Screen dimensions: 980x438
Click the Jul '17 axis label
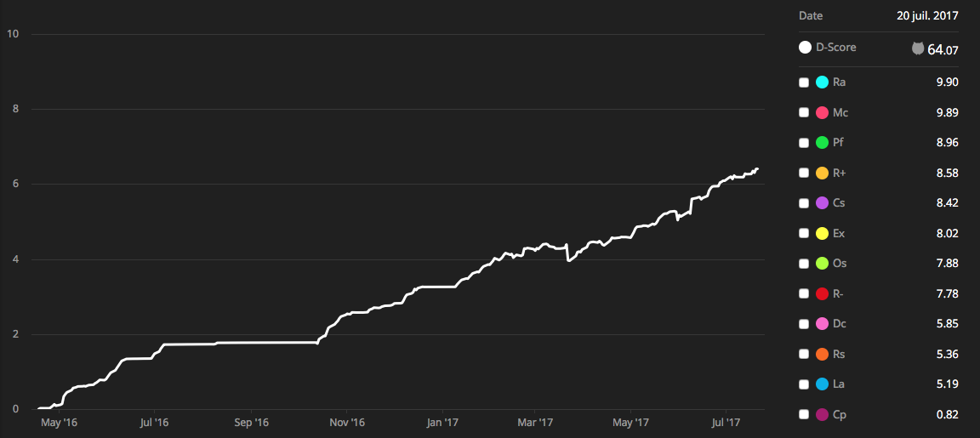click(726, 423)
